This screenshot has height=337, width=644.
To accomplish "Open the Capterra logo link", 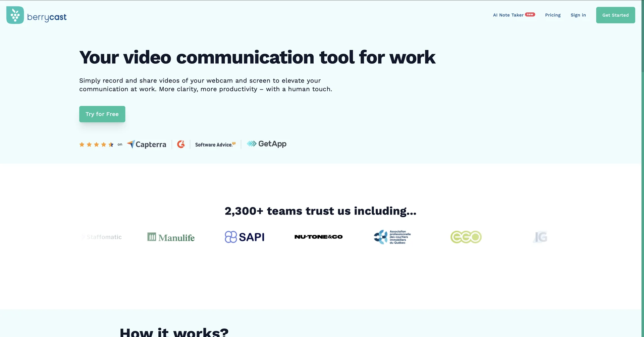I will coord(147,144).
